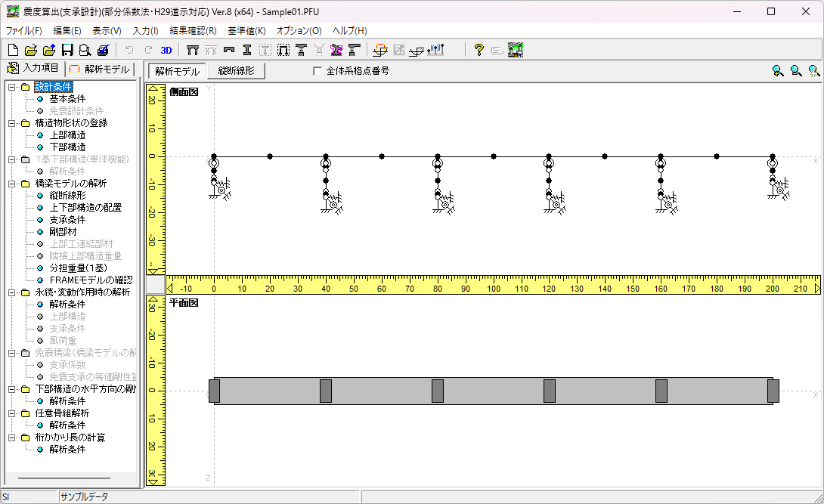This screenshot has height=504, width=824.
Task: Open the 編集(E) menu
Action: coord(67,31)
